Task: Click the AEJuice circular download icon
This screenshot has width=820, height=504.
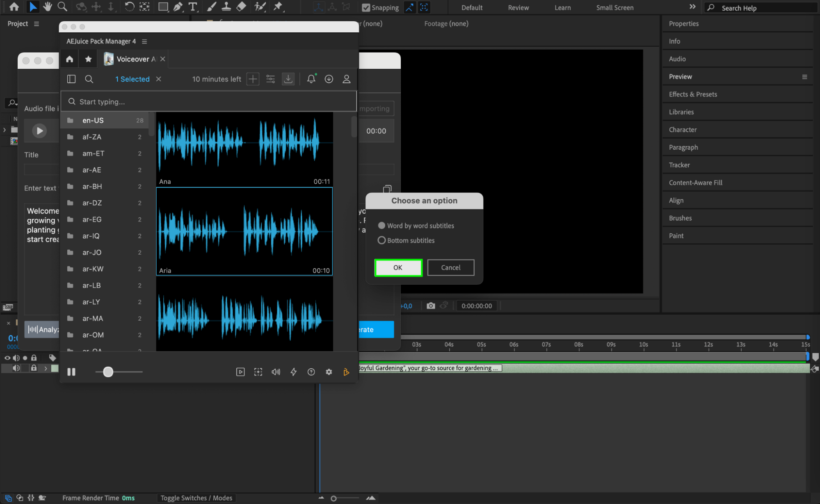Action: pos(329,79)
